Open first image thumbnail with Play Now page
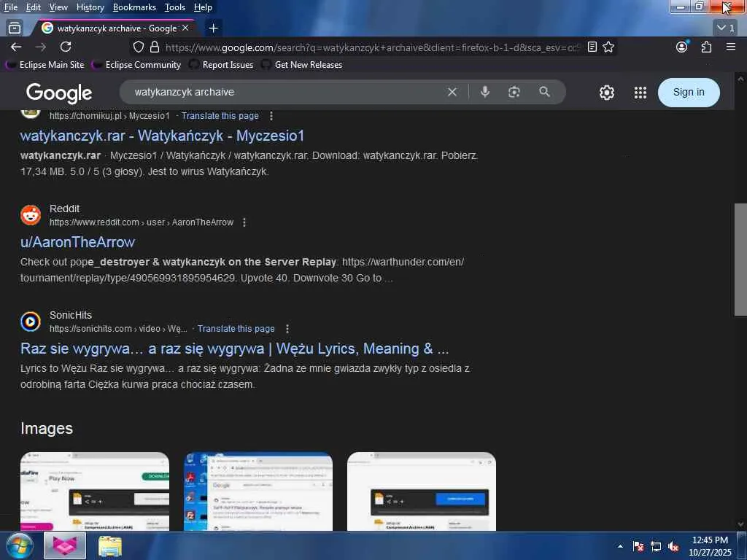The width and height of the screenshot is (747, 560). (x=95, y=491)
